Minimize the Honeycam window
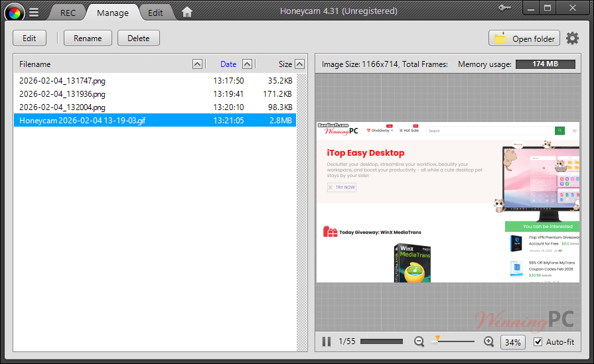This screenshot has height=364, width=594. pos(531,8)
